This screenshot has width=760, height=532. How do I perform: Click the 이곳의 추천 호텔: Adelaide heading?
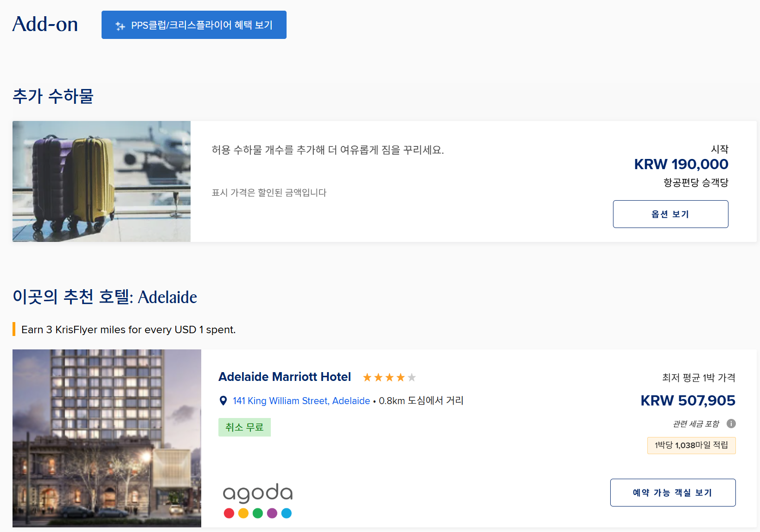(x=105, y=297)
